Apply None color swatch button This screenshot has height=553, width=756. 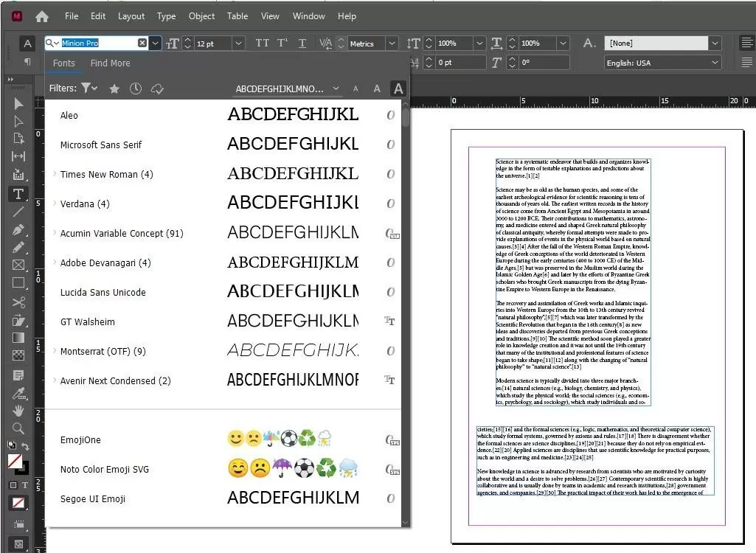[18, 504]
